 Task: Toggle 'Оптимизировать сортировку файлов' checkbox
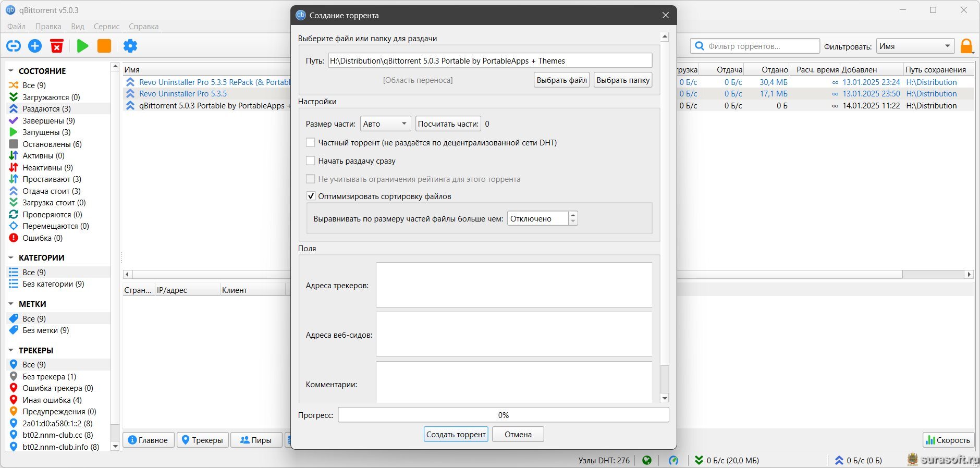point(310,196)
